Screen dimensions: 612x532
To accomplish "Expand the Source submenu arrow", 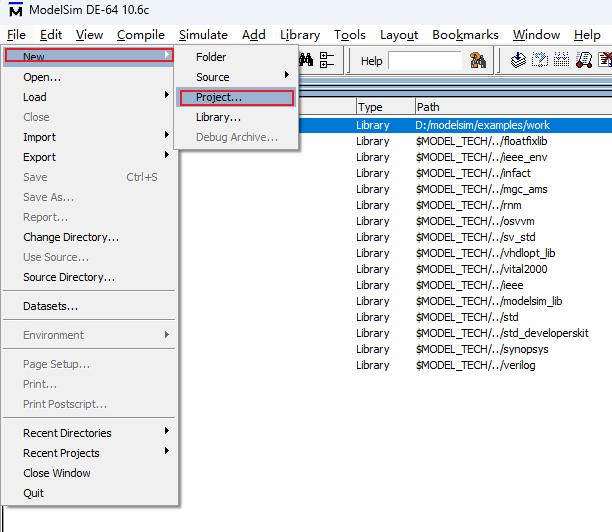I will pos(287,75).
